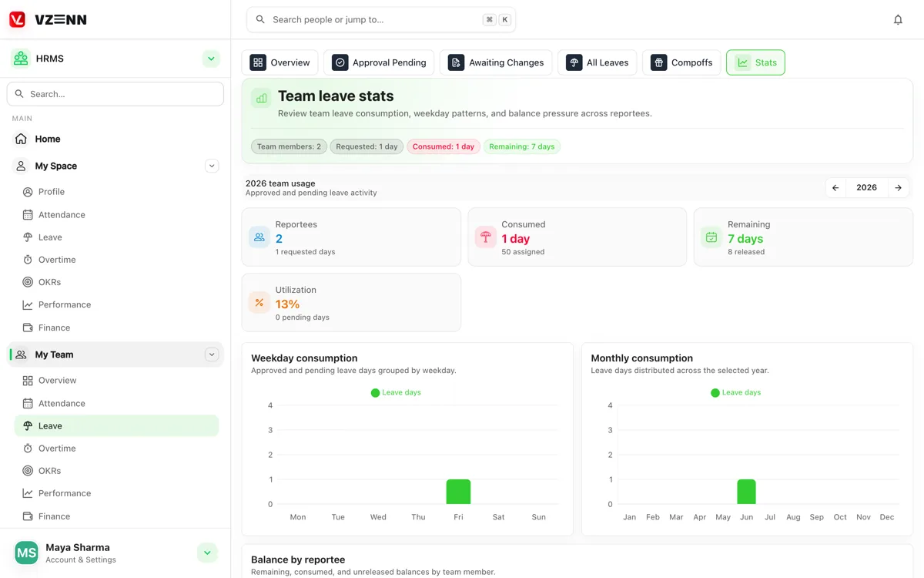Switch to the All Leaves tab
This screenshot has height=578, width=924.
point(597,62)
